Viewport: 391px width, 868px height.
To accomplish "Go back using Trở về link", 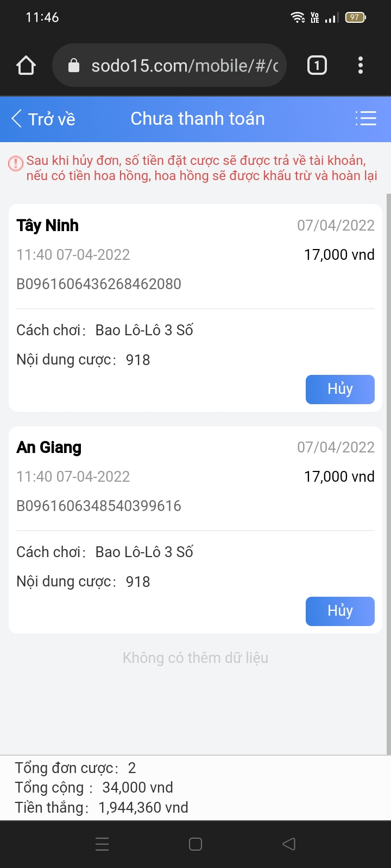I will (x=52, y=119).
